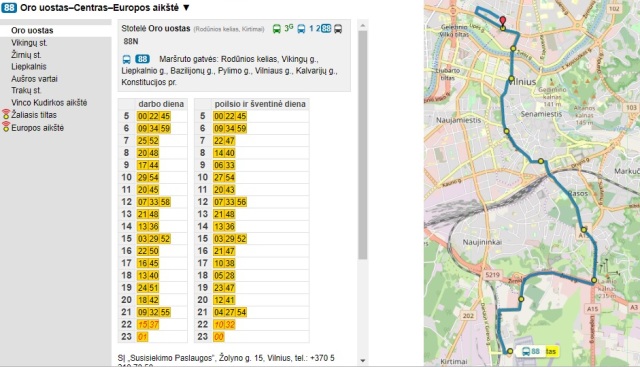Click the timetable scrollbar up arrow
Image resolution: width=640 pixels, height=367 pixels.
pos(362,25)
